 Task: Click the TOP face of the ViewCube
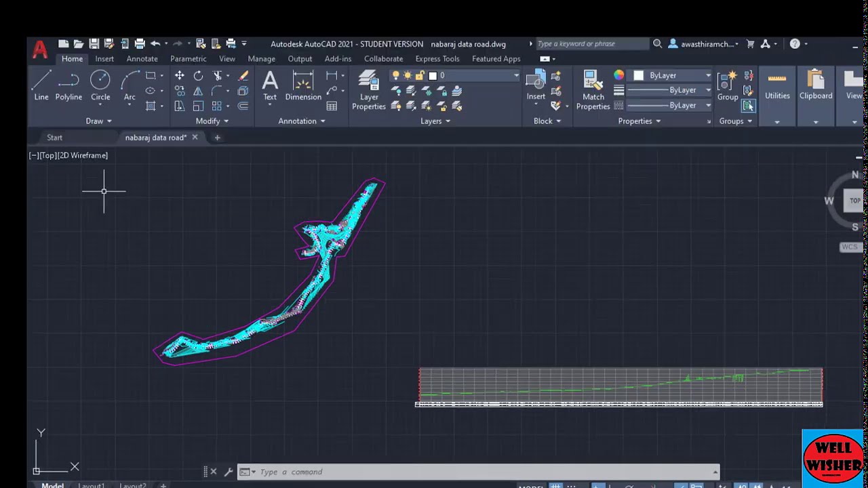tap(855, 201)
